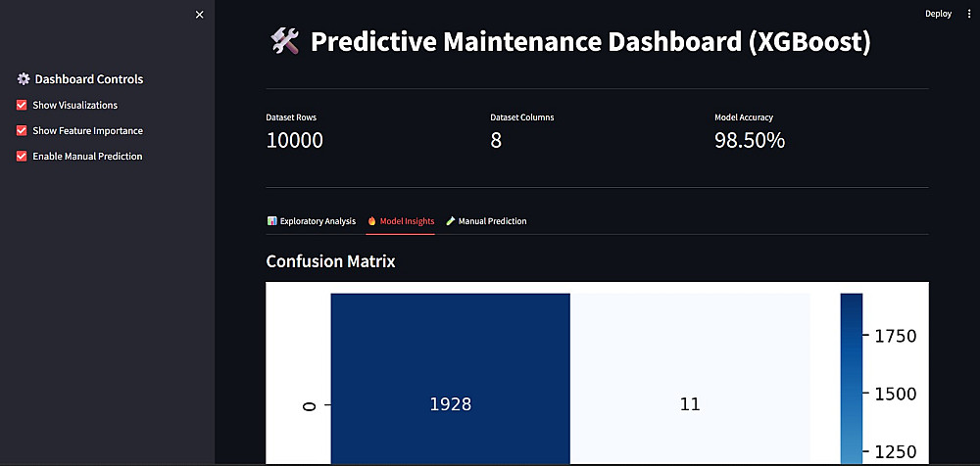
Task: Click the 1500 colorbar tick label
Action: (895, 394)
